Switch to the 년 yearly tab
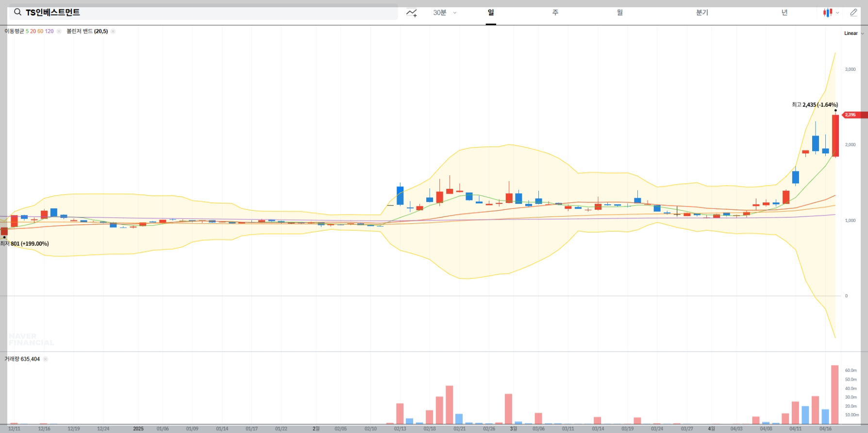The image size is (868, 433). (x=785, y=13)
